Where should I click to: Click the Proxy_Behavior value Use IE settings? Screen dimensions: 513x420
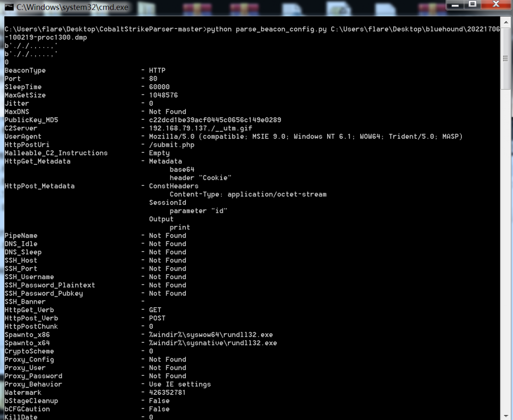180,384
